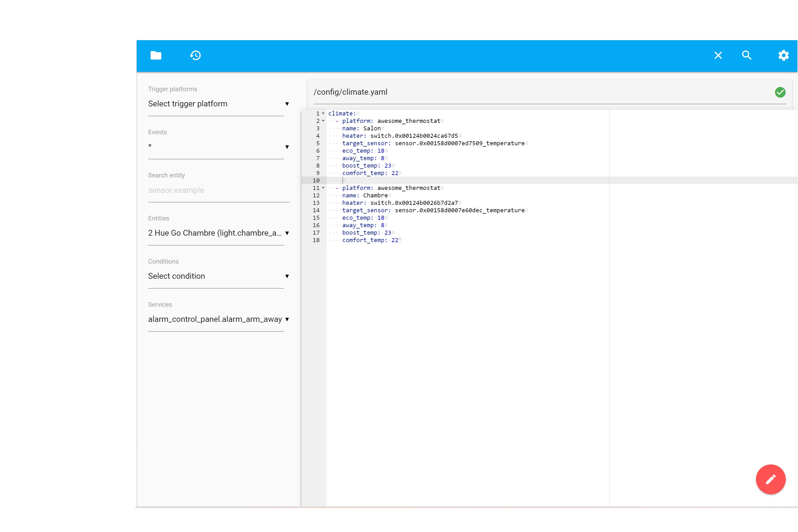798x532 pixels.
Task: Click 'name: Salon' on line 3
Action: click(x=361, y=128)
